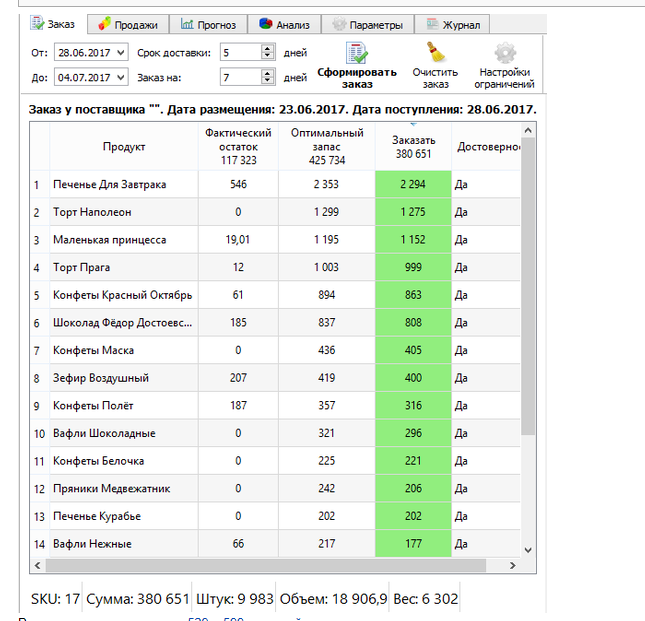Image resolution: width=645 pixels, height=621 pixels.
Task: Sort by the Продукт column header
Action: 124,147
